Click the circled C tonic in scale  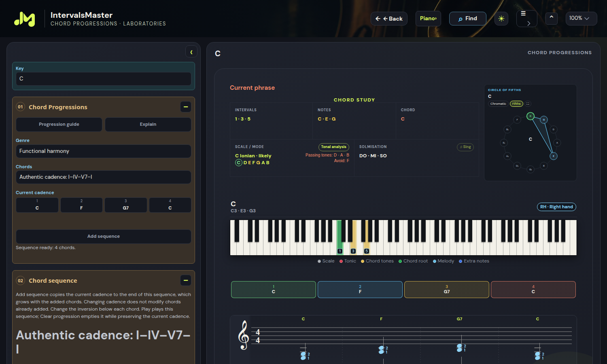239,163
